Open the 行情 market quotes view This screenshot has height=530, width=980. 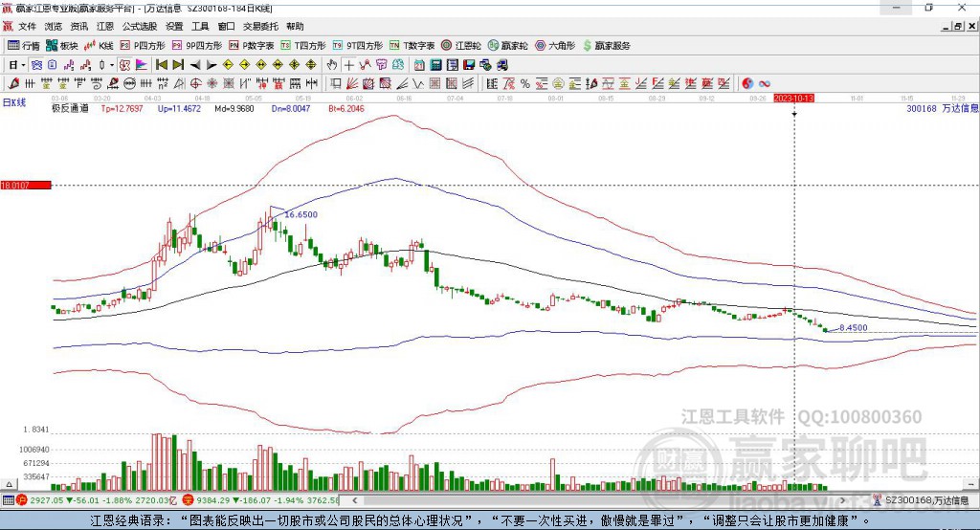coord(23,46)
